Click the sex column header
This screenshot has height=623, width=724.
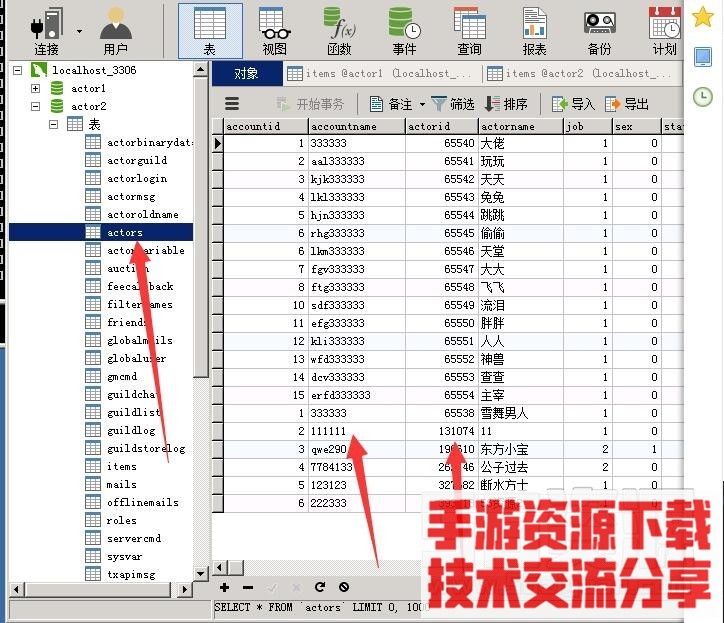pos(636,126)
